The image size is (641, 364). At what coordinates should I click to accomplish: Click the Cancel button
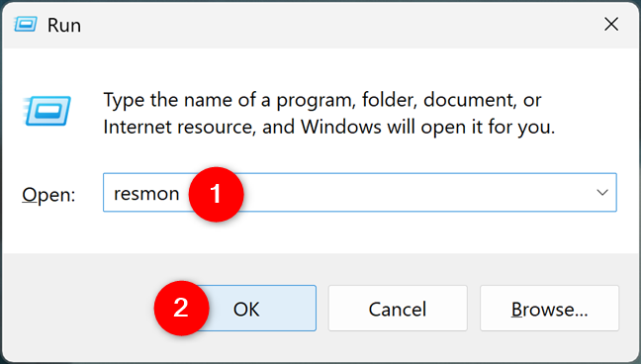point(398,309)
